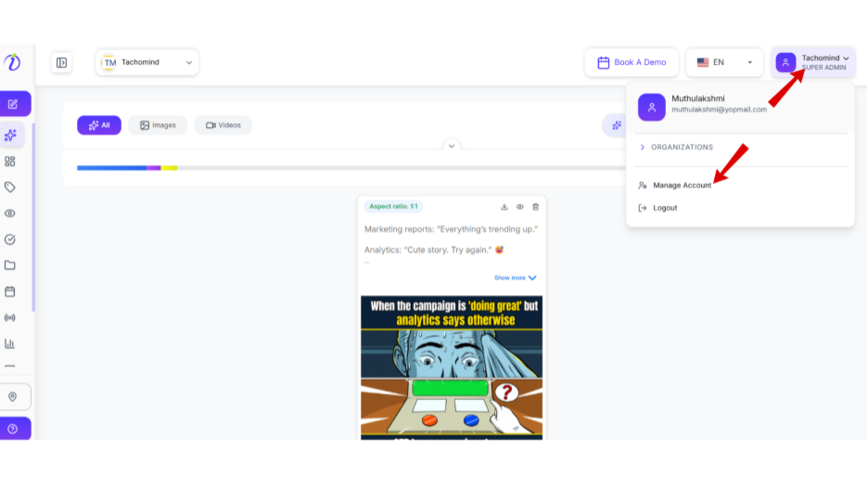Image resolution: width=868 pixels, height=490 pixels.
Task: Switch to the Images tab
Action: [158, 125]
